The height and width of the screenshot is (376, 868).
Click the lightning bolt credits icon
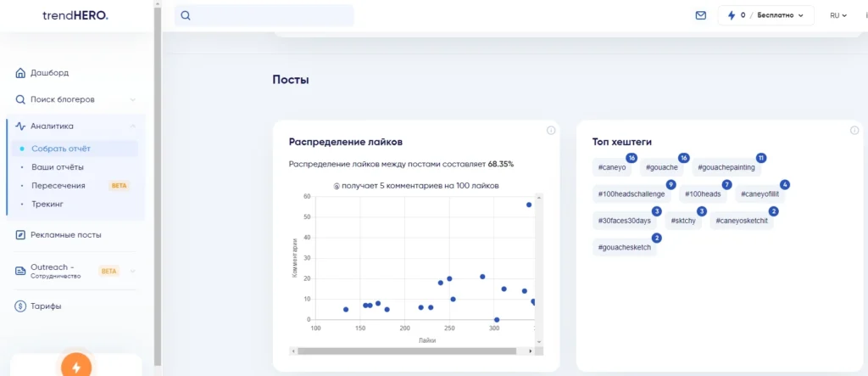point(732,15)
